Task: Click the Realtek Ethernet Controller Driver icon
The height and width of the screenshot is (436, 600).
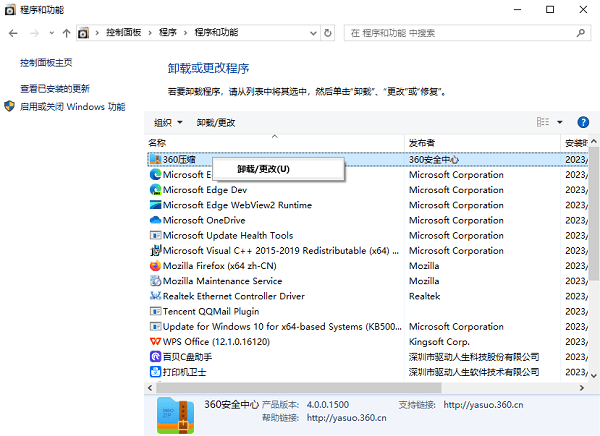Action: tap(155, 296)
